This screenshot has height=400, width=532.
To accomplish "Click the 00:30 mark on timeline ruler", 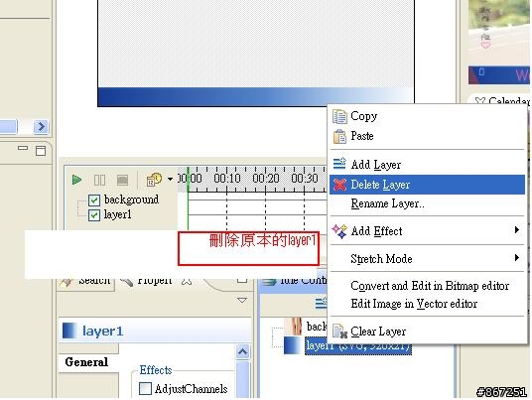I will click(305, 179).
